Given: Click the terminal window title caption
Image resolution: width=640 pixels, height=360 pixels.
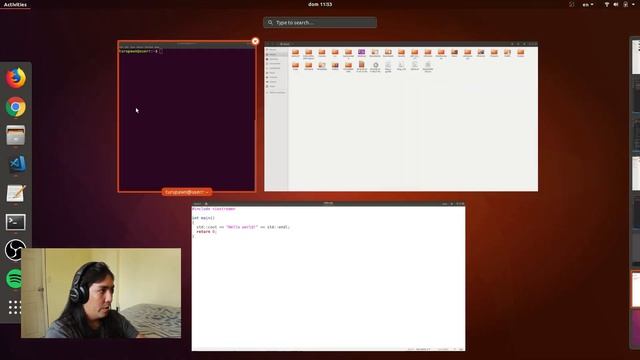Looking at the screenshot, I should (187, 192).
